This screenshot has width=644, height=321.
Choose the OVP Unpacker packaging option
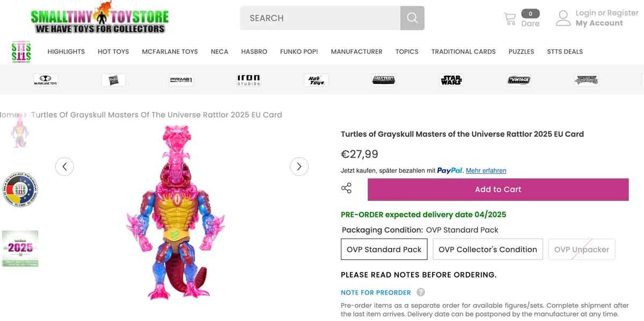coord(581,249)
